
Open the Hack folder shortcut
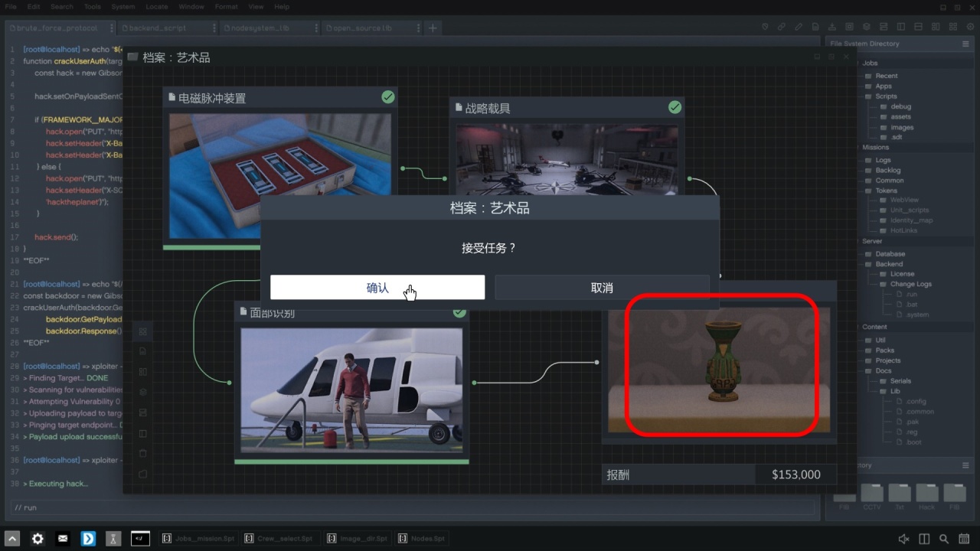point(926,496)
